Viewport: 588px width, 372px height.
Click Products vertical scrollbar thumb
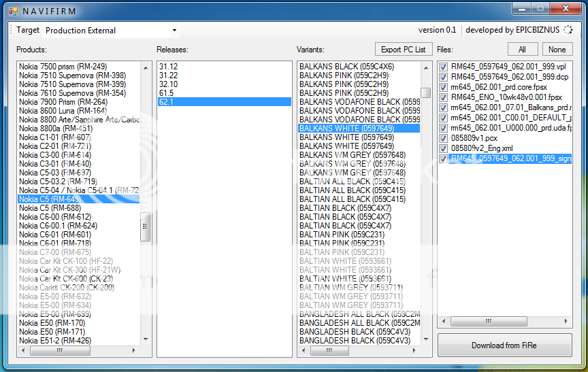coord(145,226)
